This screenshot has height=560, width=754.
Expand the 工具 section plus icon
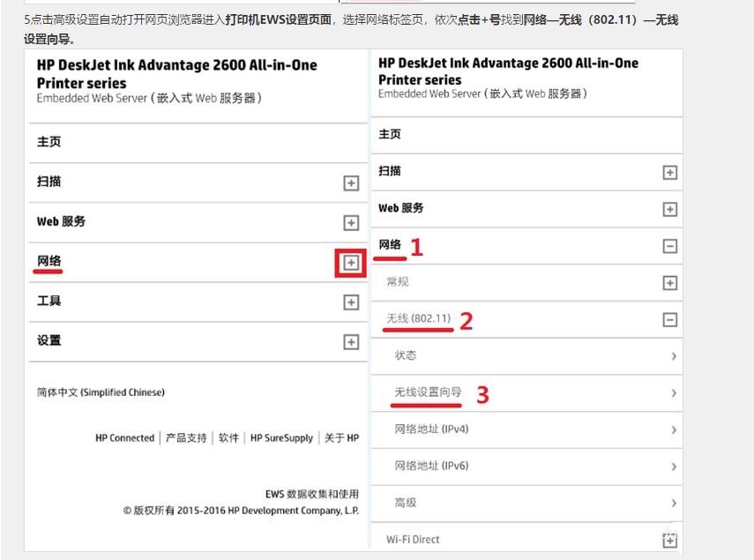point(351,302)
